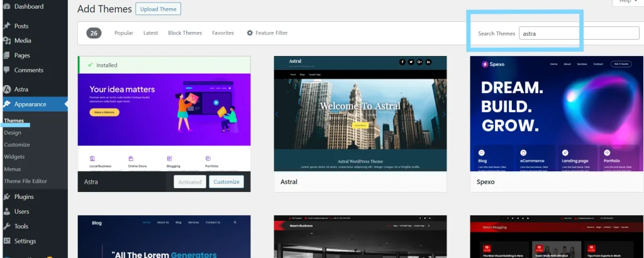The image size is (644, 258).
Task: Click the Posts pin icon in sidebar
Action: coord(6,26)
